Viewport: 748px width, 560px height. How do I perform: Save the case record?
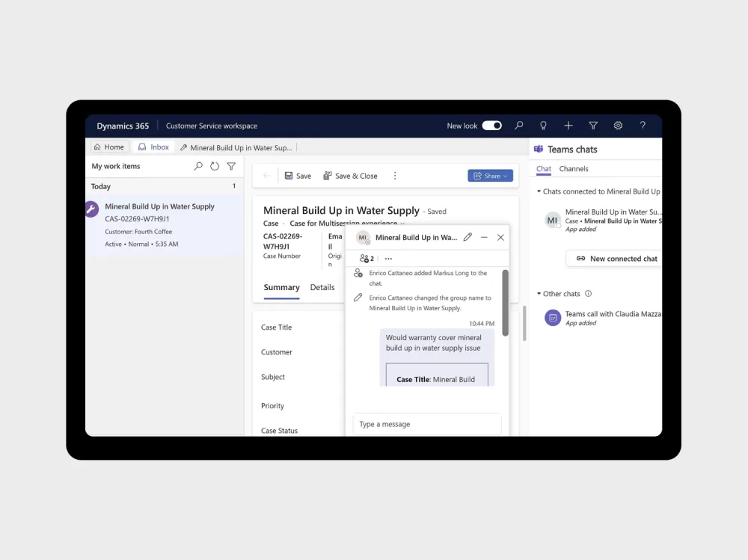tap(298, 176)
